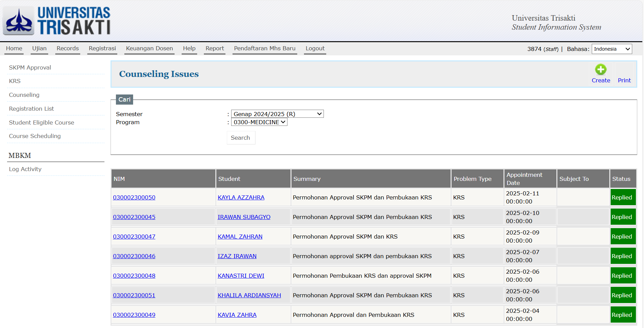Viewport: 644px width, 328px height.
Task: Open the Bahasa language dropdown
Action: [612, 49]
